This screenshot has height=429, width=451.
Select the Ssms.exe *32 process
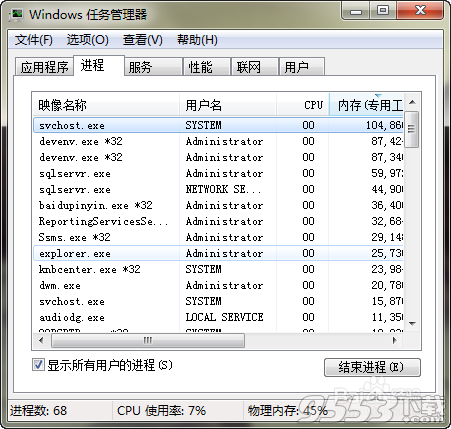coord(219,237)
